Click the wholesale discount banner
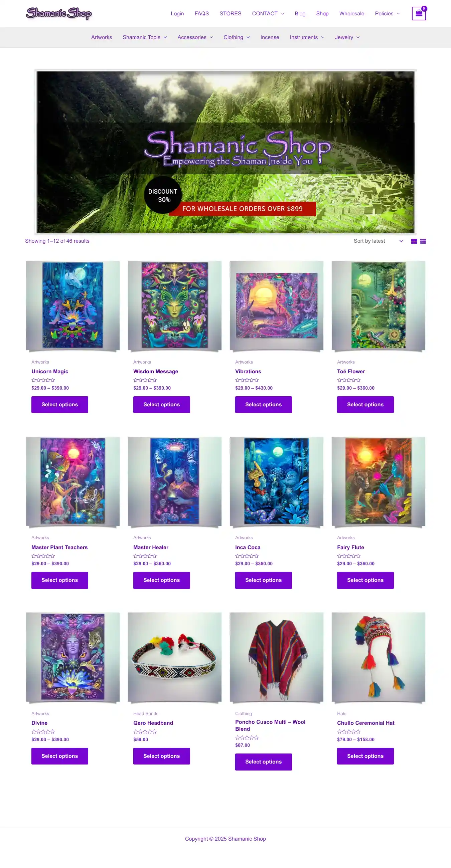451x868 pixels. point(225,152)
